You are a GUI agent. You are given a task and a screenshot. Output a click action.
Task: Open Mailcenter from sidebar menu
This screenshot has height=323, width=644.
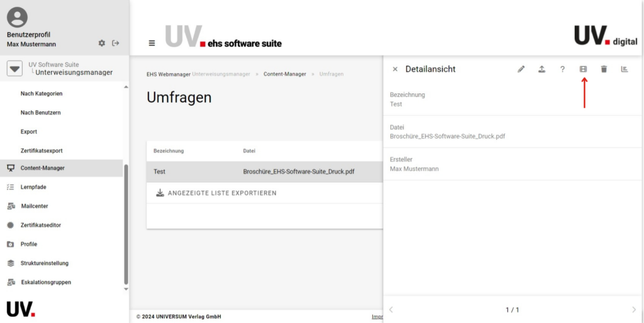tap(34, 206)
